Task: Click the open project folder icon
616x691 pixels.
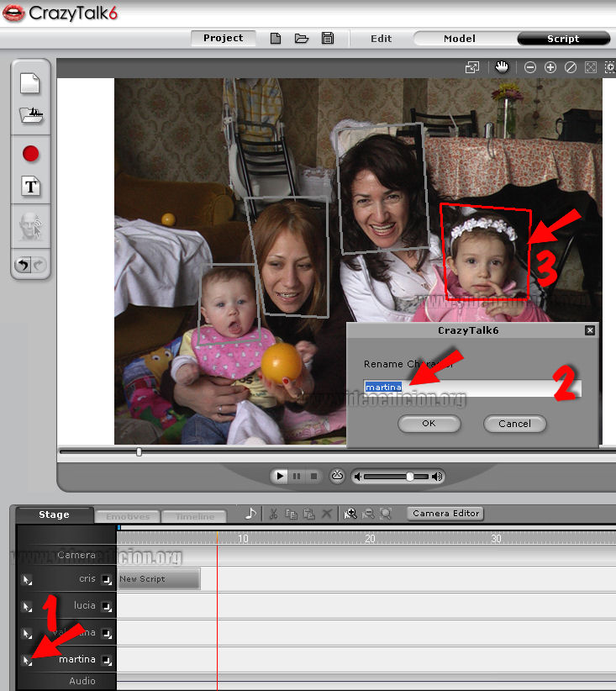Action: (302, 39)
